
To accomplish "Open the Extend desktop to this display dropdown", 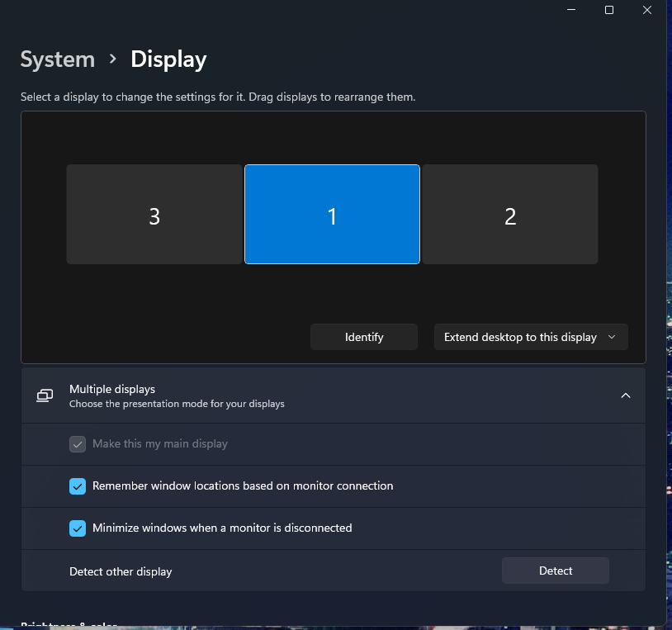I will point(531,337).
